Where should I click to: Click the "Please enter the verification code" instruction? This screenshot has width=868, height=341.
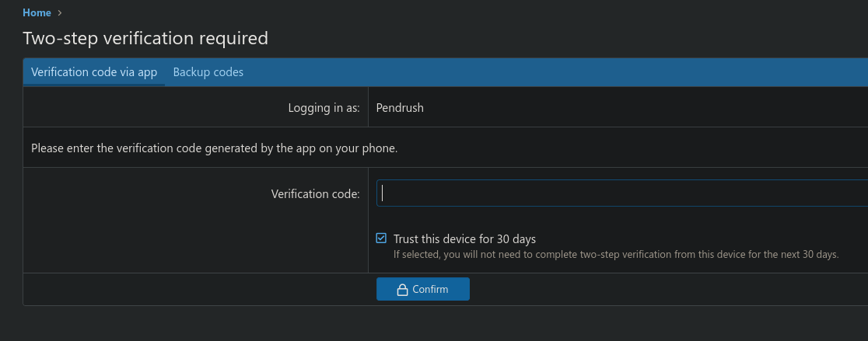click(x=215, y=148)
